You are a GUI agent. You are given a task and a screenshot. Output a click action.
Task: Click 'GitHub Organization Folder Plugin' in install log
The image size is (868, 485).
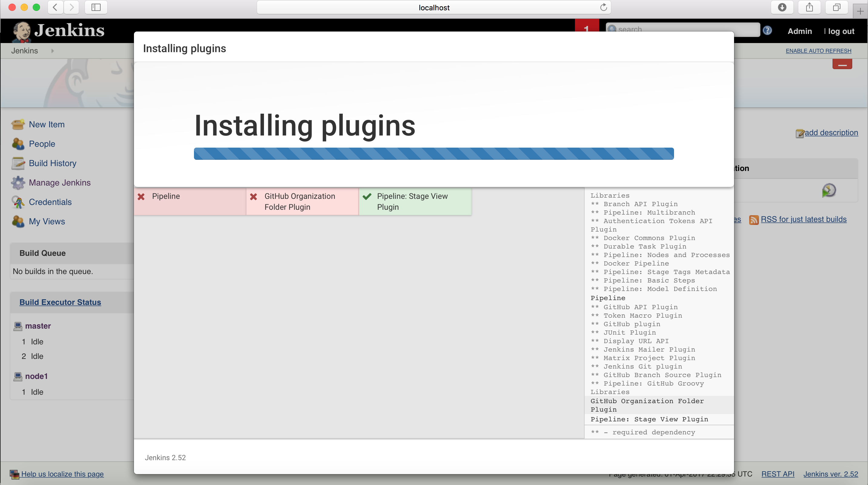point(647,406)
